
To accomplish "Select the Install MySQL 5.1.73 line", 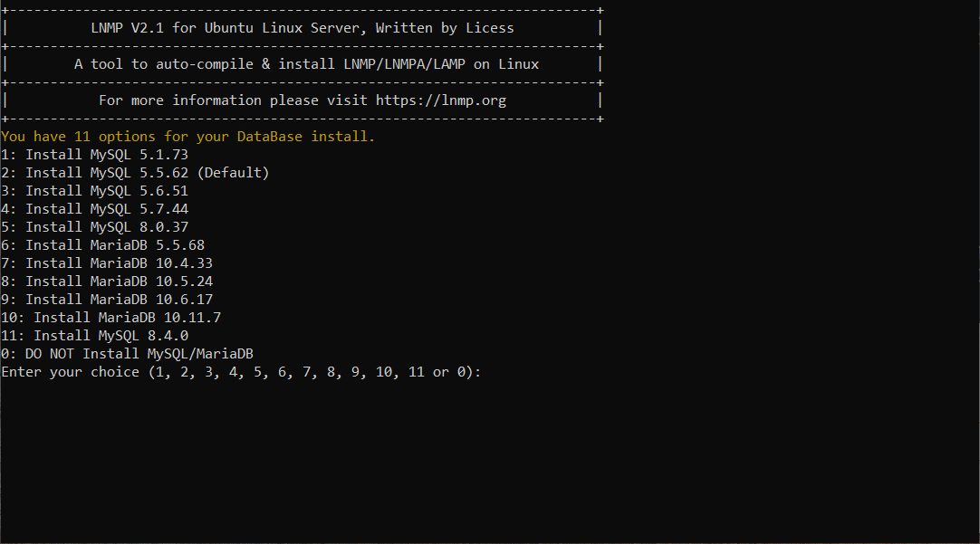I will click(x=95, y=155).
